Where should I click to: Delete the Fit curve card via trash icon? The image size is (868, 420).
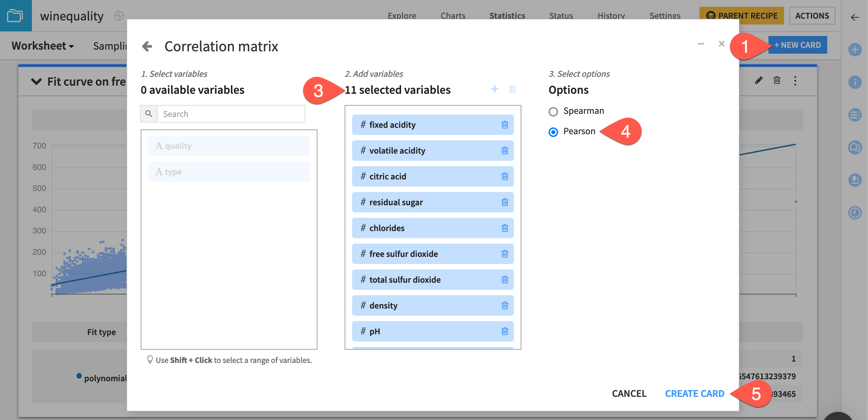click(777, 81)
